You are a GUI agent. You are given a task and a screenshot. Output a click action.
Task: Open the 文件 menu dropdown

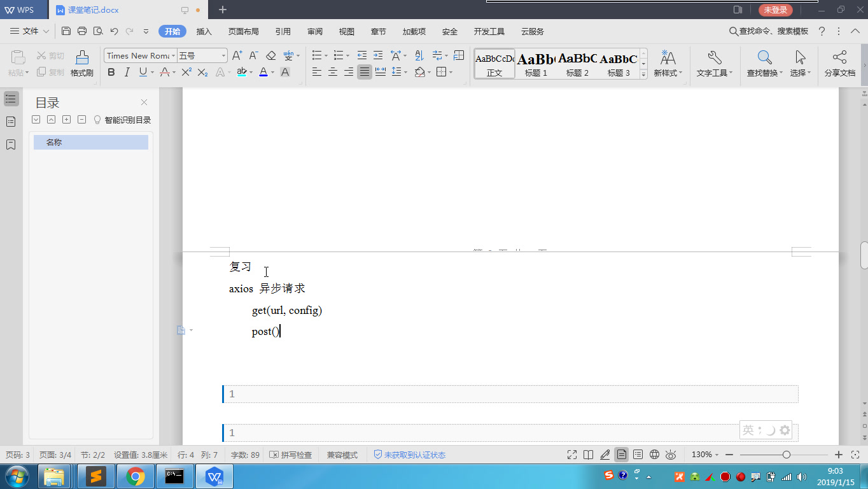pos(30,31)
